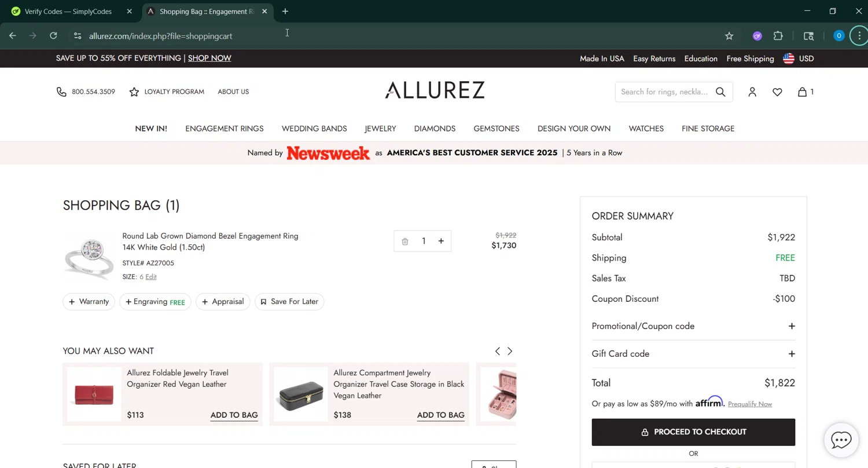Open Chrome three-dot menu
Screen dimensions: 868x468
859,36
